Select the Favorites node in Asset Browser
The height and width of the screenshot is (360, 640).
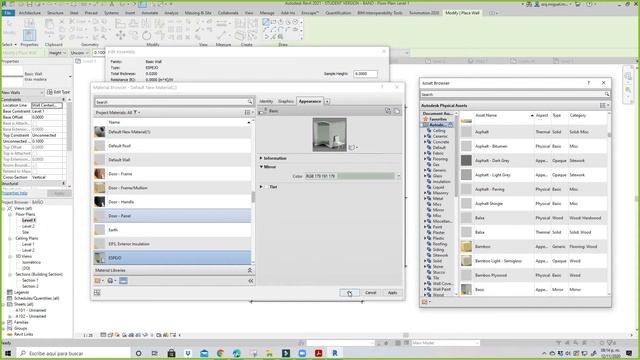pyautogui.click(x=438, y=119)
